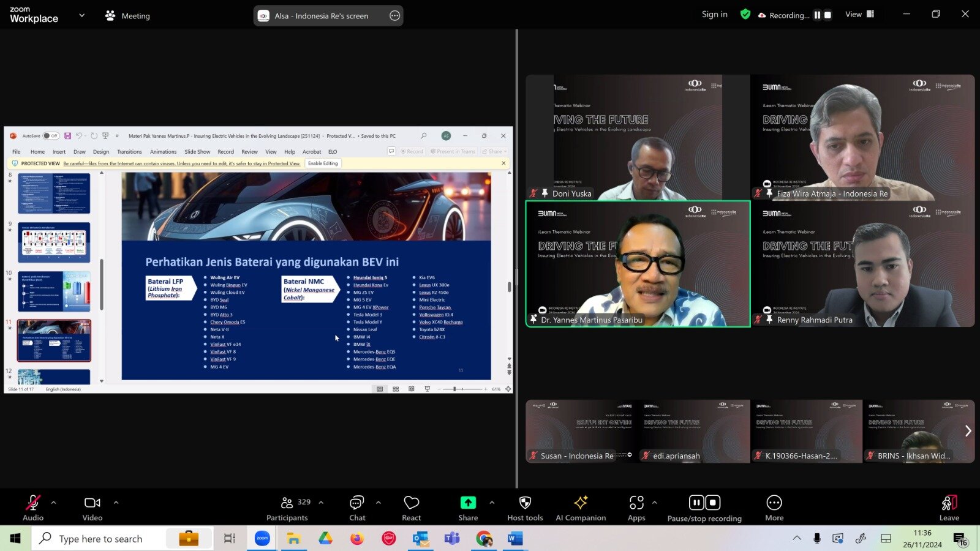This screenshot has width=980, height=551.
Task: Switch to Normal view in the status bar
Action: 380,389
